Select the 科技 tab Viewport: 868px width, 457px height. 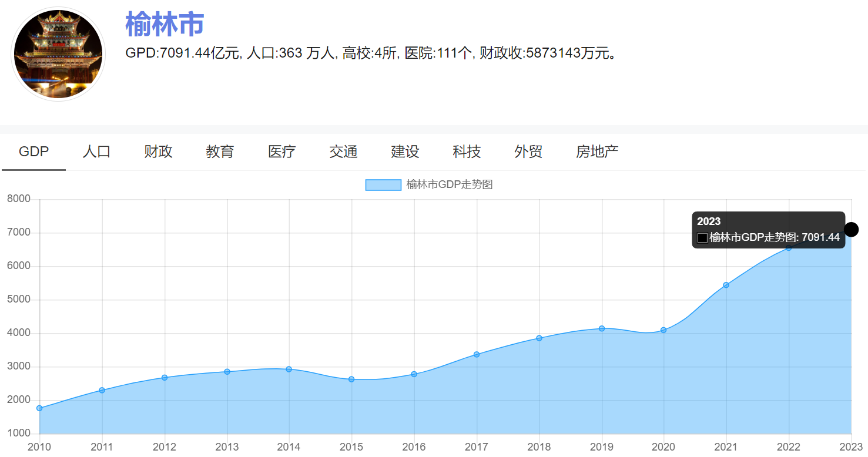click(466, 152)
